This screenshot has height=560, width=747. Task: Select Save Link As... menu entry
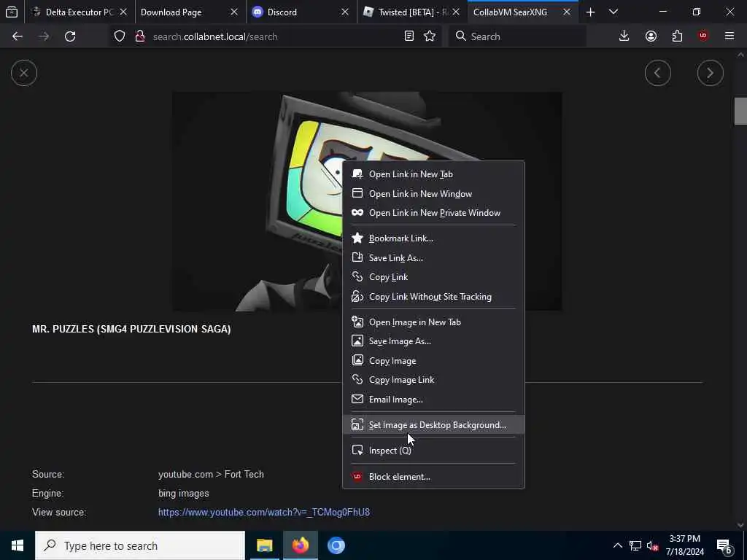(x=433, y=258)
